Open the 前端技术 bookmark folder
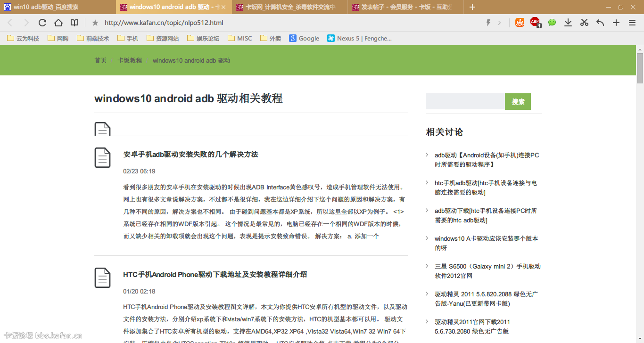 (x=92, y=39)
